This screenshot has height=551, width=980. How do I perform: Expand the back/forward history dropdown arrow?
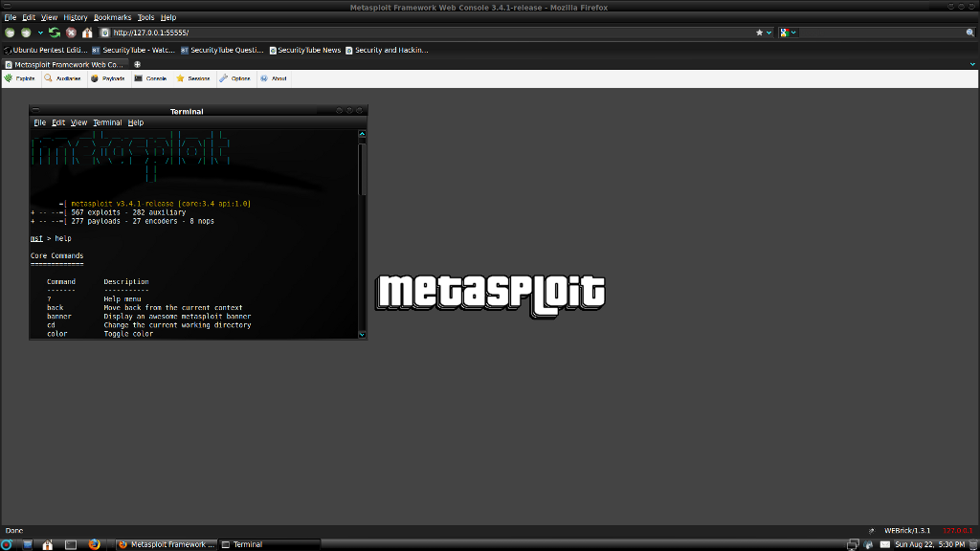pos(40,33)
